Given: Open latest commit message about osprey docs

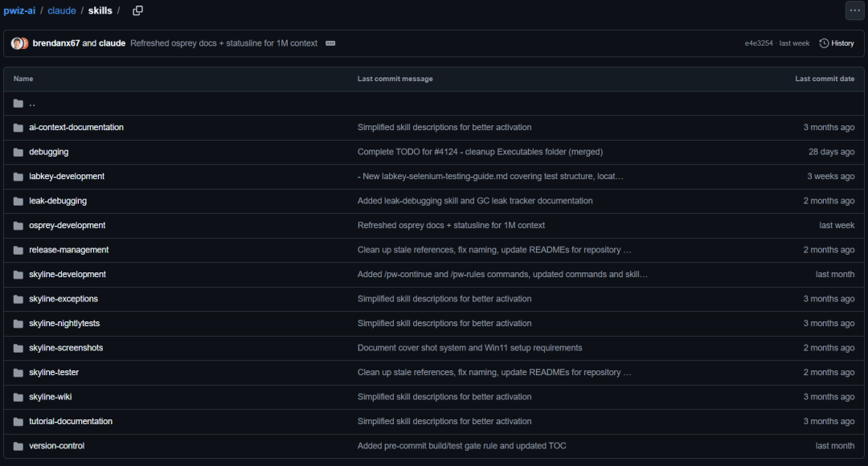Looking at the screenshot, I should coord(223,43).
